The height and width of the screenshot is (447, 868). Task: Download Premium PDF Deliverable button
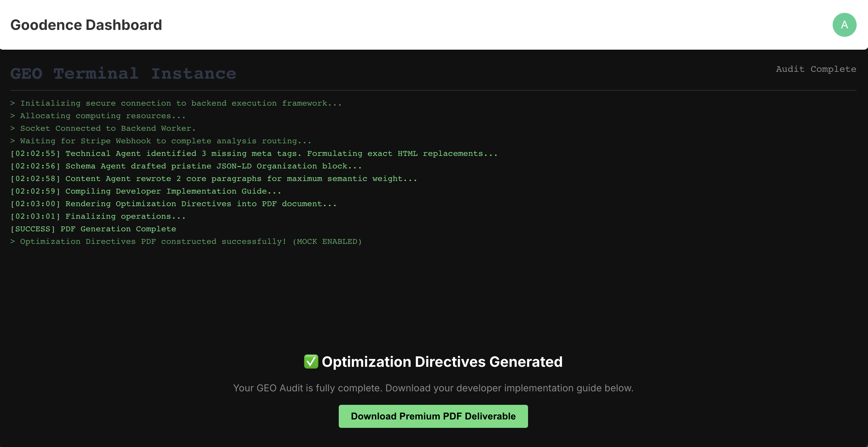[433, 416]
